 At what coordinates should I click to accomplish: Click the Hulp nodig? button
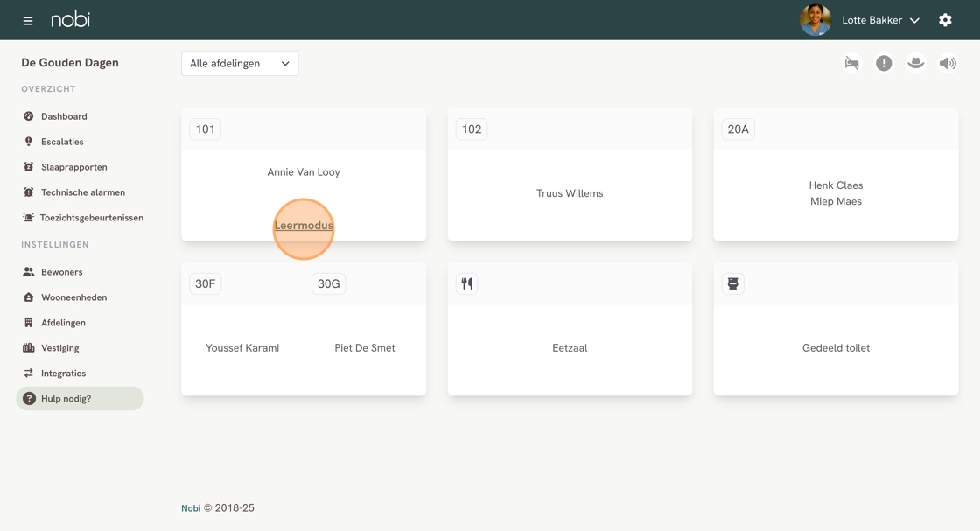pyautogui.click(x=80, y=399)
